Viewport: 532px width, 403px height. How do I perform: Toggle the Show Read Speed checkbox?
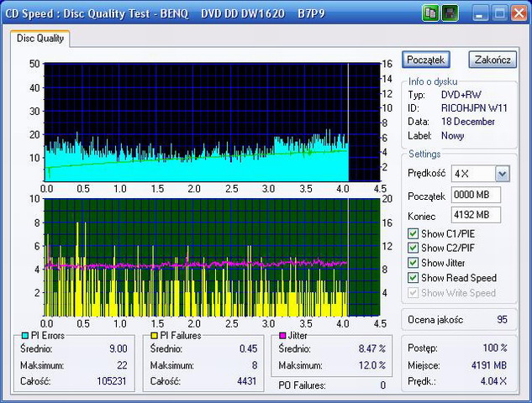[413, 278]
